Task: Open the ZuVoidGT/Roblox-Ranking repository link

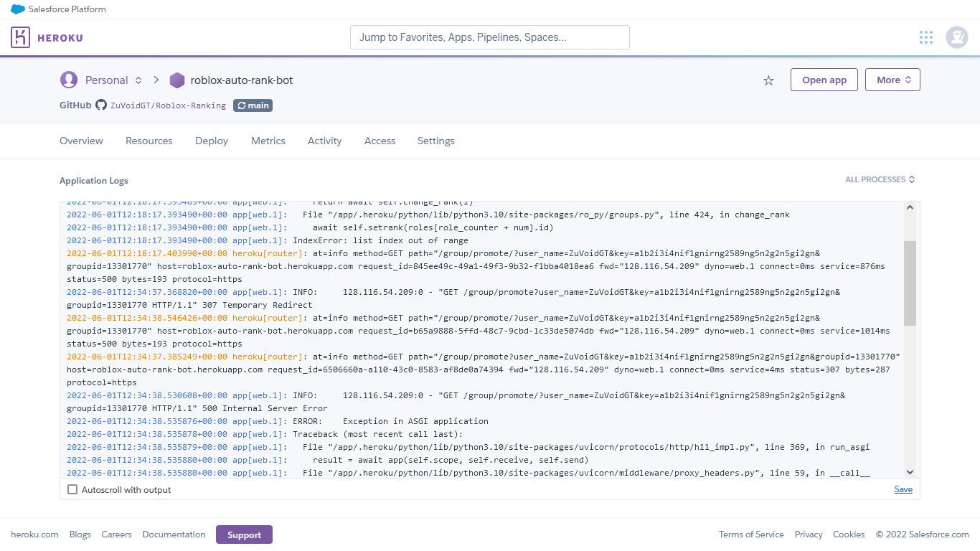Action: (x=168, y=105)
